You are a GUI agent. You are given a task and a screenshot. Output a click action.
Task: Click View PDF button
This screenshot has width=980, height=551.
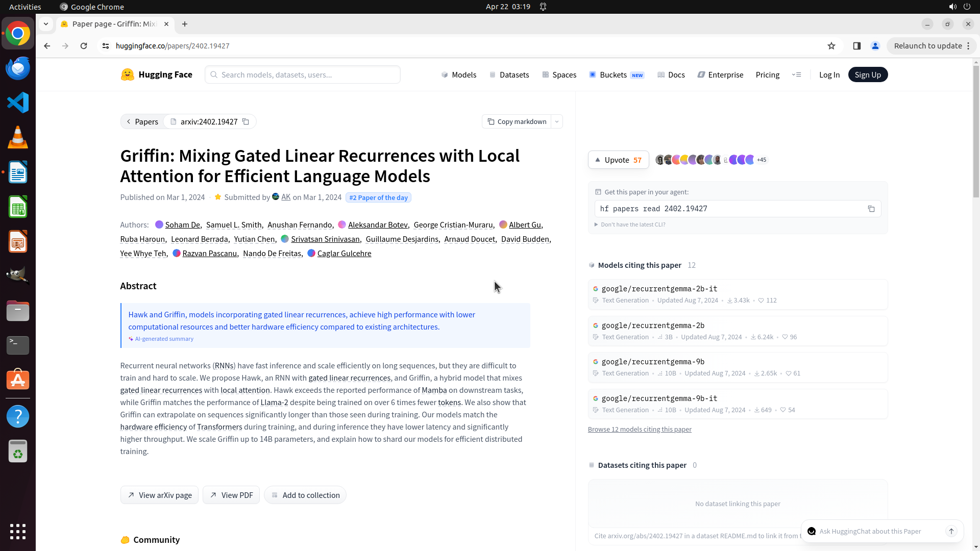coord(231,495)
